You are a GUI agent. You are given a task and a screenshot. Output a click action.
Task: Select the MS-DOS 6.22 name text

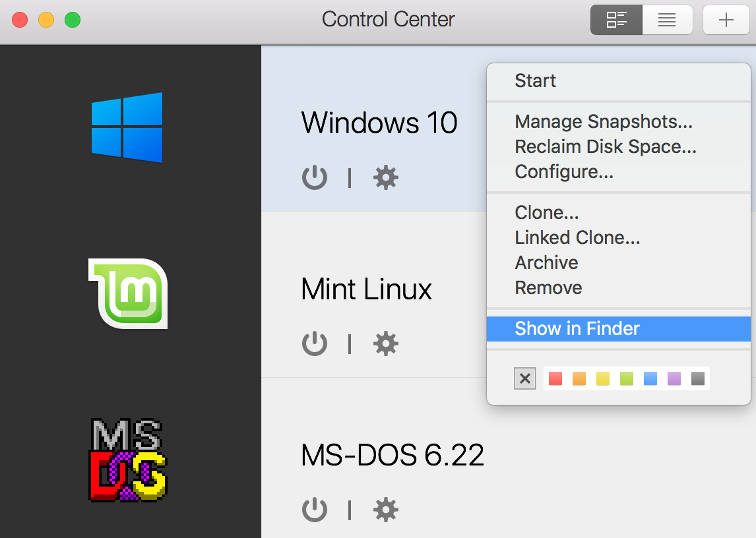coord(393,455)
